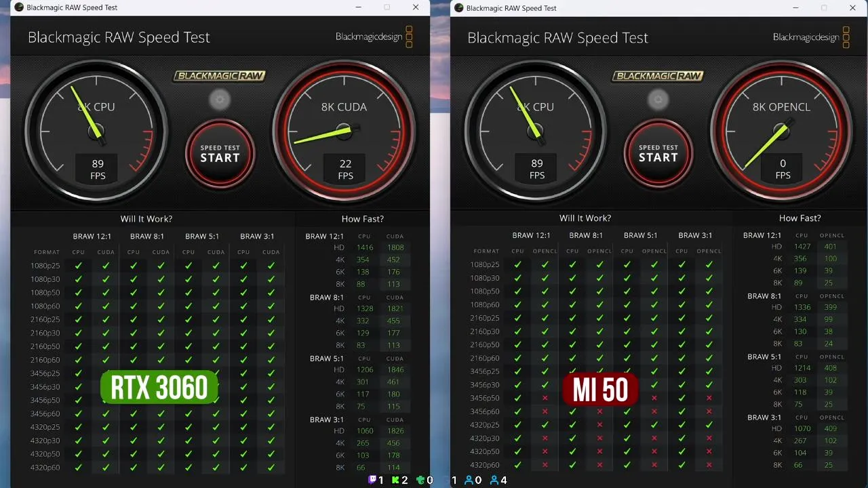Click the 401 OPENCL value for BRAW 12:1 HD

click(x=831, y=247)
